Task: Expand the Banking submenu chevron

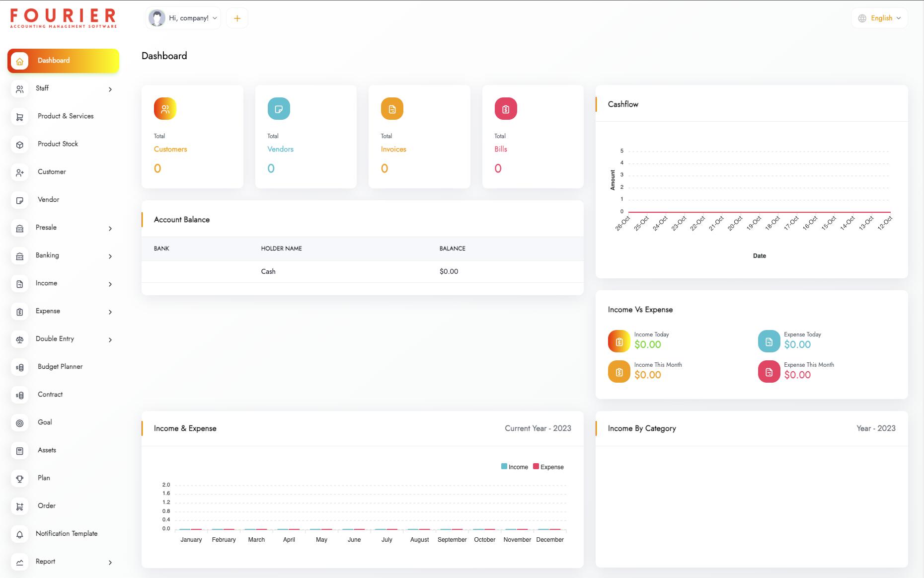Action: point(110,256)
